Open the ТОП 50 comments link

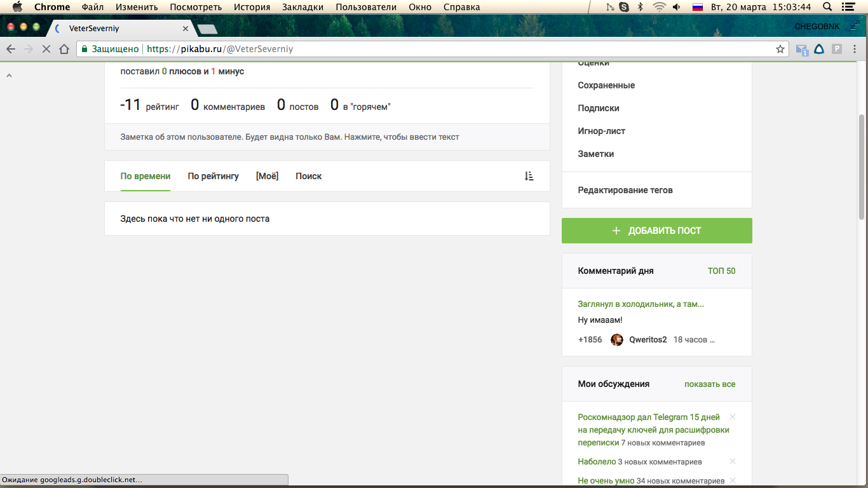[722, 271]
